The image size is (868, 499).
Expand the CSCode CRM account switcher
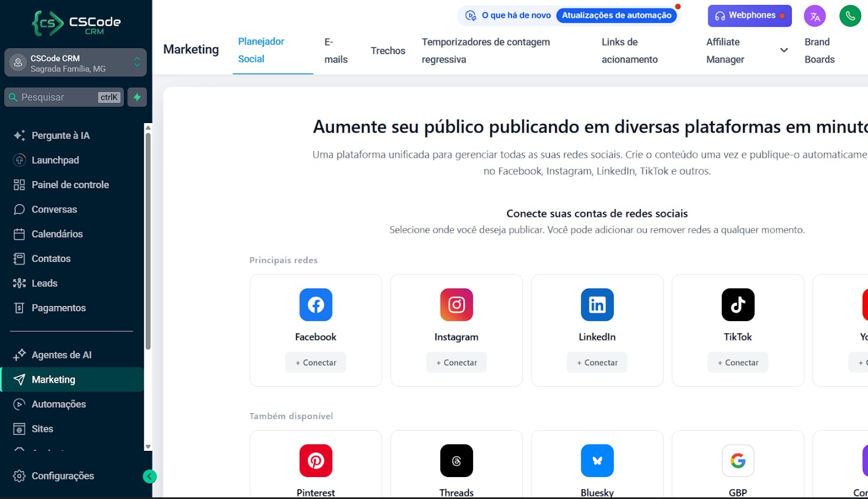coord(76,63)
